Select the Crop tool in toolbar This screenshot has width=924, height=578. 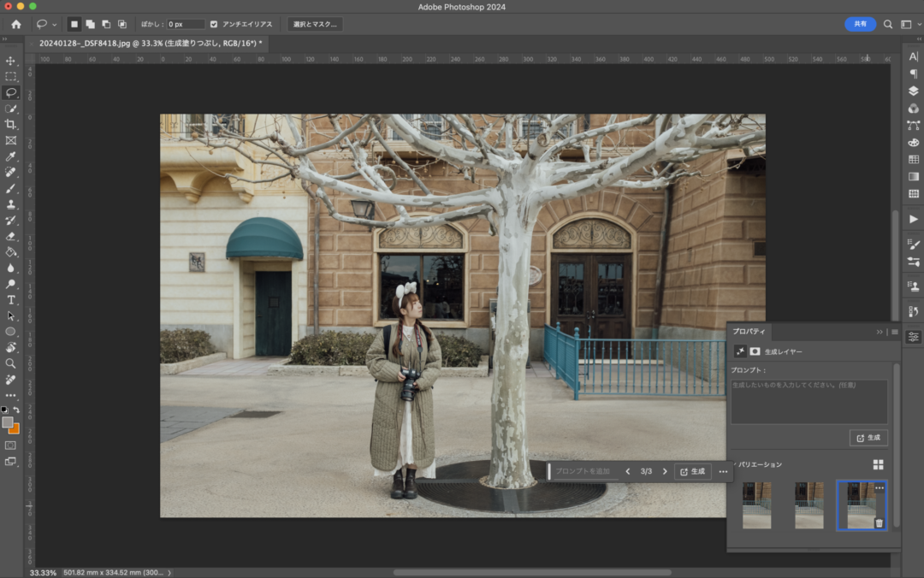pyautogui.click(x=11, y=125)
